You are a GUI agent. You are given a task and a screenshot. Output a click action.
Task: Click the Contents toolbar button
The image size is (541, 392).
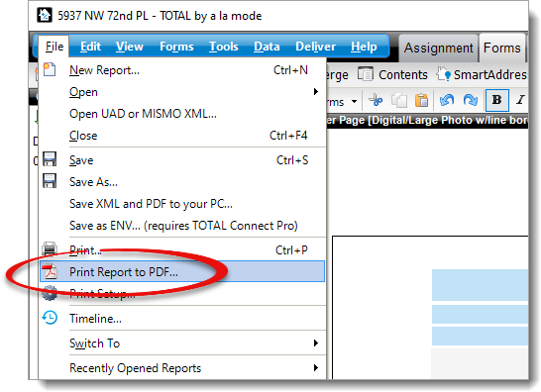tap(392, 74)
